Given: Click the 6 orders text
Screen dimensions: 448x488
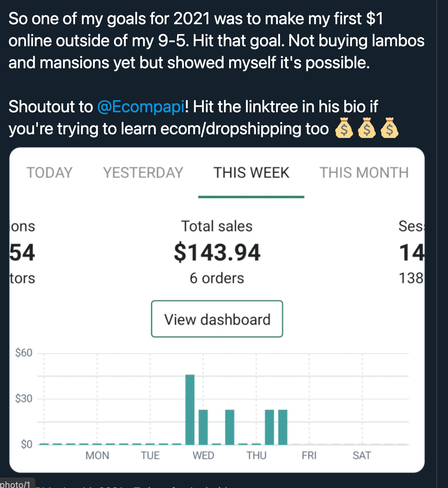Looking at the screenshot, I should (x=217, y=278).
